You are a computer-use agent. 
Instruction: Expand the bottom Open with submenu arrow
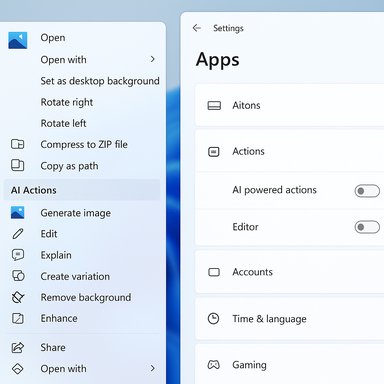[x=153, y=368]
